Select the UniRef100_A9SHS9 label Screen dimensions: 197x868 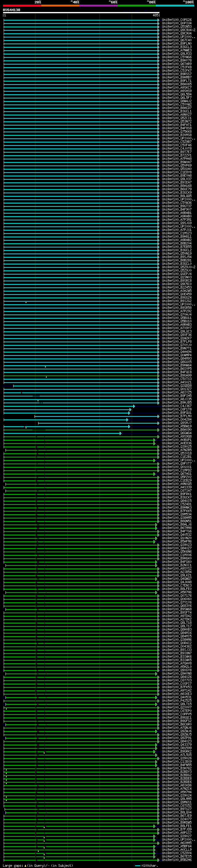pyautogui.click(x=176, y=91)
